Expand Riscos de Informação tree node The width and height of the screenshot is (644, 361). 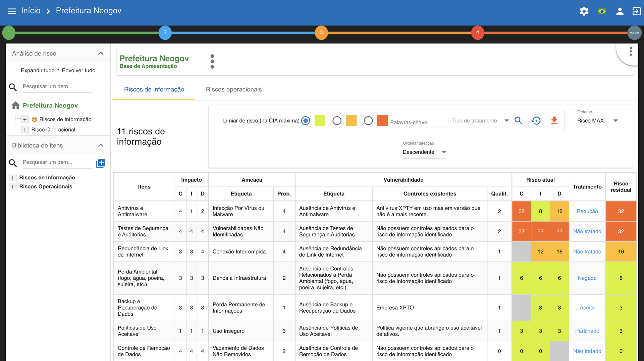pyautogui.click(x=25, y=120)
